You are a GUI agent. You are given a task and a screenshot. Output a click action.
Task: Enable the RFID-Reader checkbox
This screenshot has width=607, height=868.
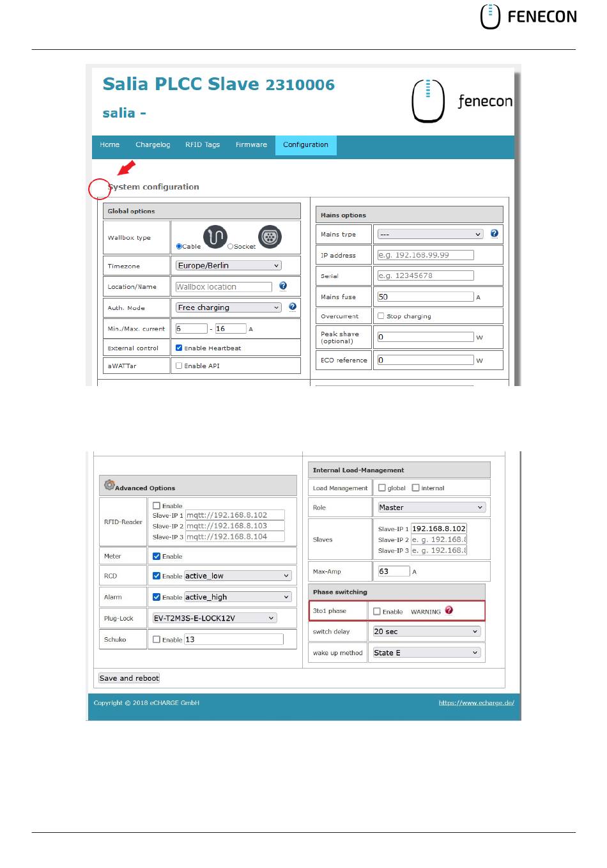(157, 506)
